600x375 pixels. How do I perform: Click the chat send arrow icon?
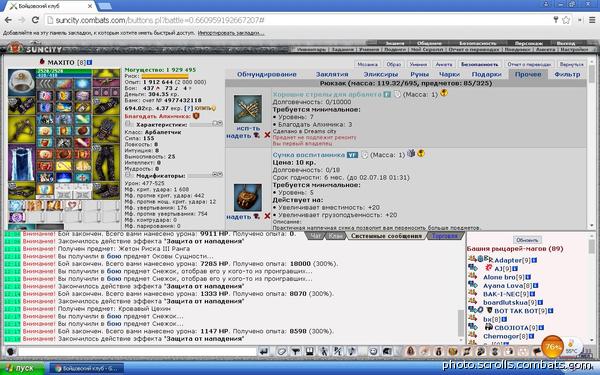[264, 351]
